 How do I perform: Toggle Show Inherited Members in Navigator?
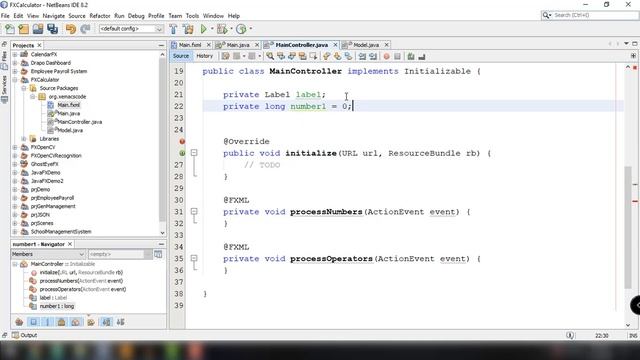click(x=19, y=322)
